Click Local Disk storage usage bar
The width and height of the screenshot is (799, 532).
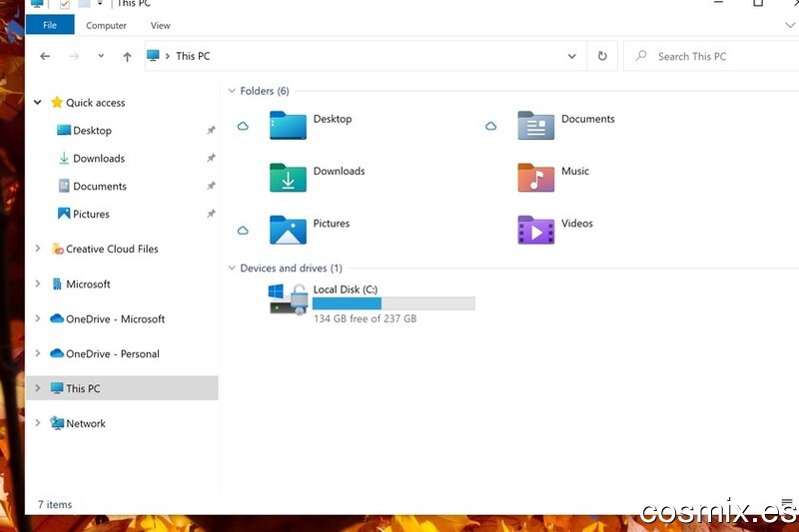(394, 303)
